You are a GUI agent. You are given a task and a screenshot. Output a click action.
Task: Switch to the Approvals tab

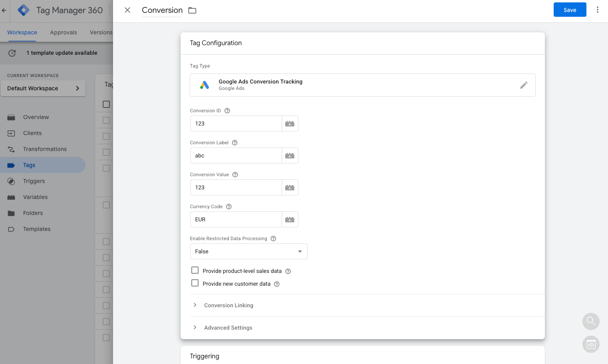pyautogui.click(x=63, y=32)
